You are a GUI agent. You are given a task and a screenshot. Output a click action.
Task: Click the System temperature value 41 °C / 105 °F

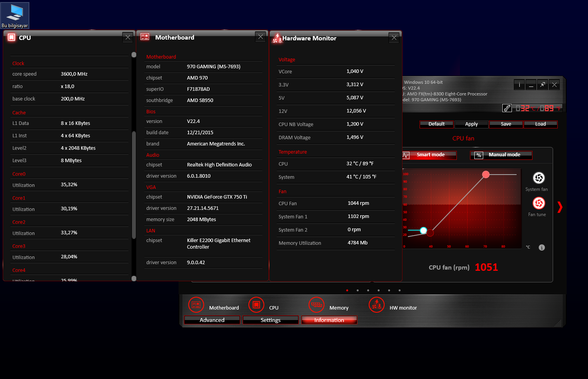[361, 177]
